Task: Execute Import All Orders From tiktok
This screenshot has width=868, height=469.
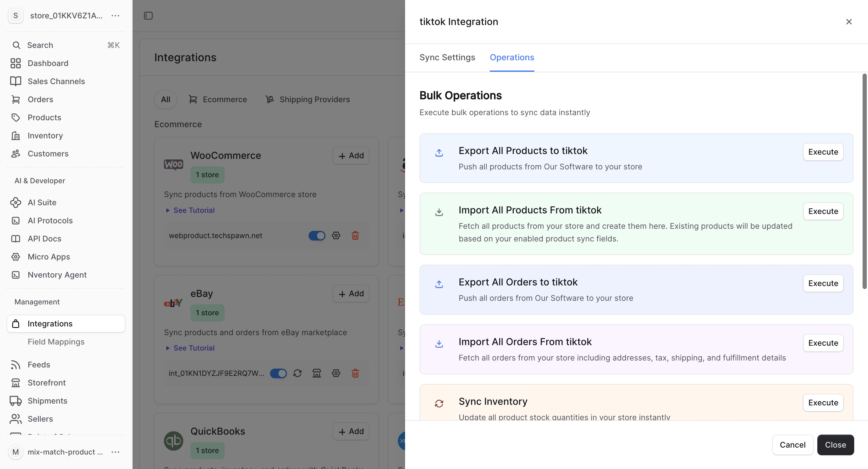Action: 823,343
